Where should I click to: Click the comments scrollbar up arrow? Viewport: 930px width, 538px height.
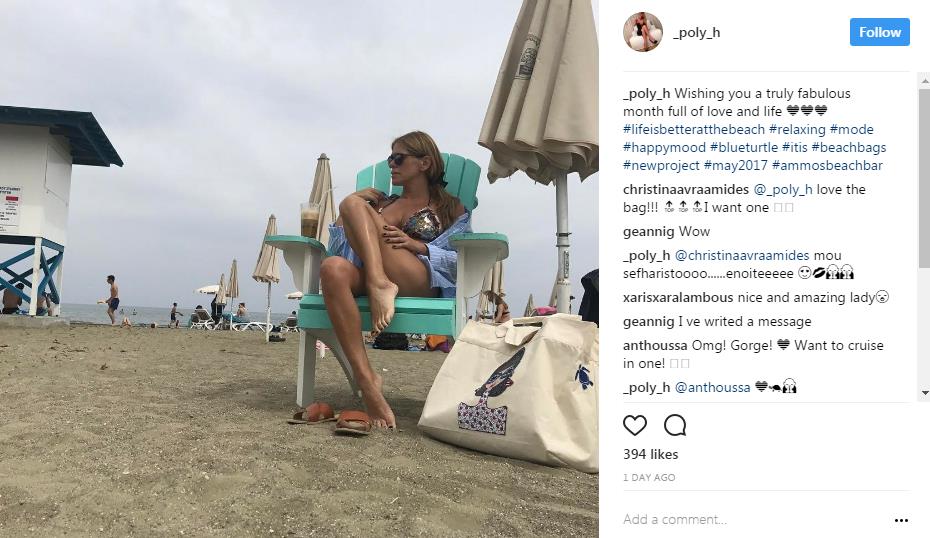(x=925, y=79)
